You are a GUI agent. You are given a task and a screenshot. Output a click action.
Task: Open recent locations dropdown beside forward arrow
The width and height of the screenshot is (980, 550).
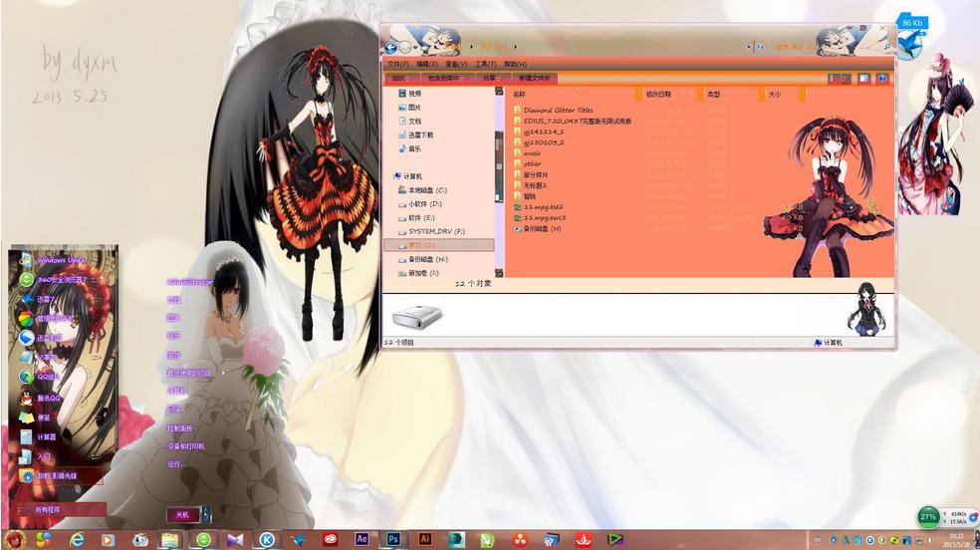[x=415, y=48]
